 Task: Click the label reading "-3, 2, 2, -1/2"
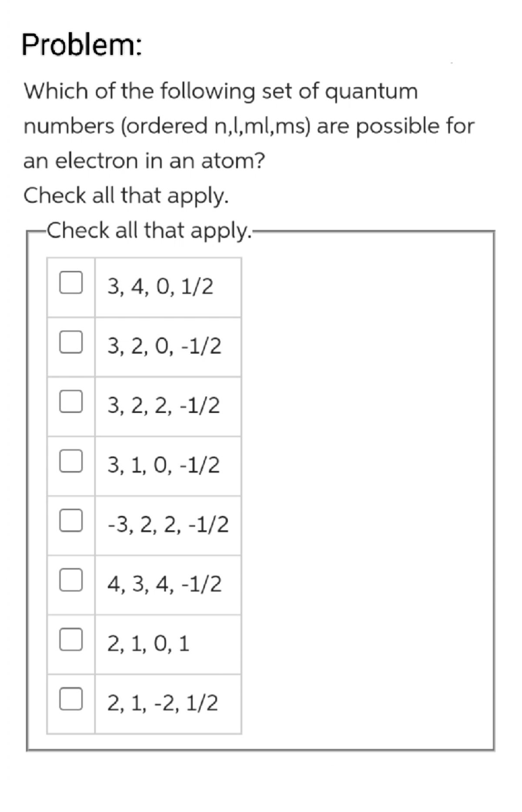[x=168, y=524]
